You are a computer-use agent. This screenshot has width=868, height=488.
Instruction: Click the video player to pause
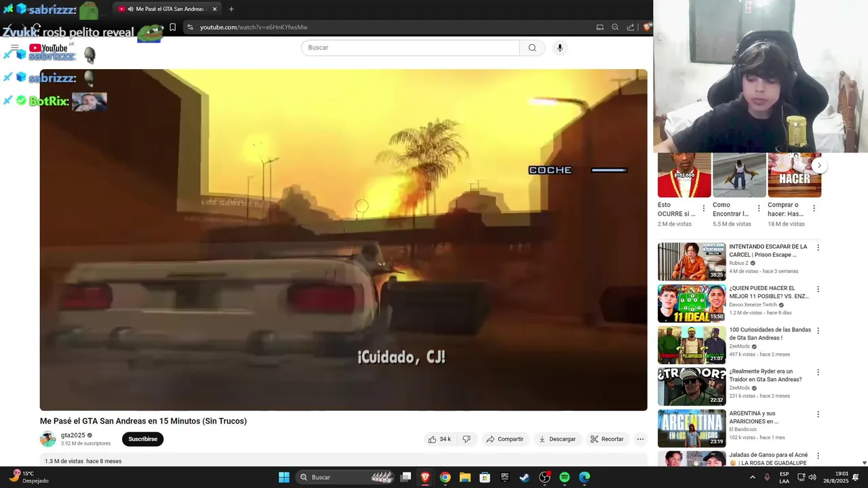point(343,240)
